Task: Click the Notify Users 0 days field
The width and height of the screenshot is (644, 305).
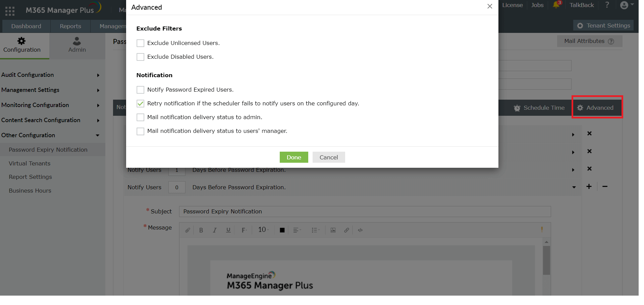Action: (x=177, y=187)
